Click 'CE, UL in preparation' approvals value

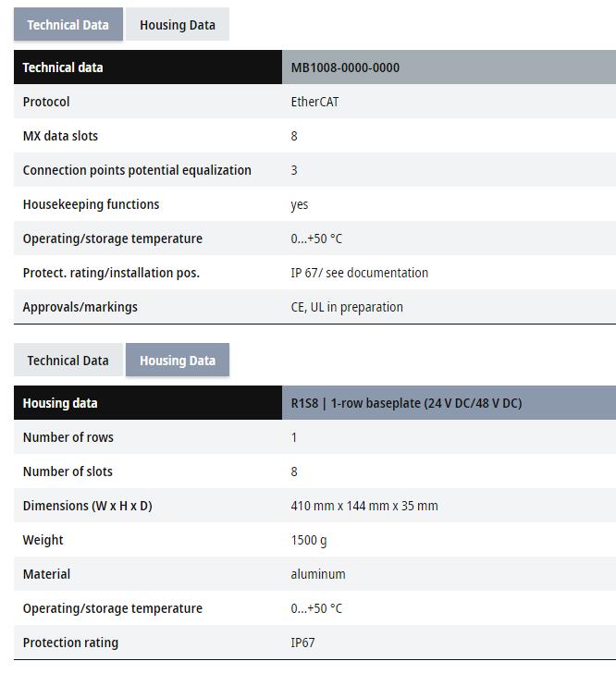pyautogui.click(x=347, y=307)
